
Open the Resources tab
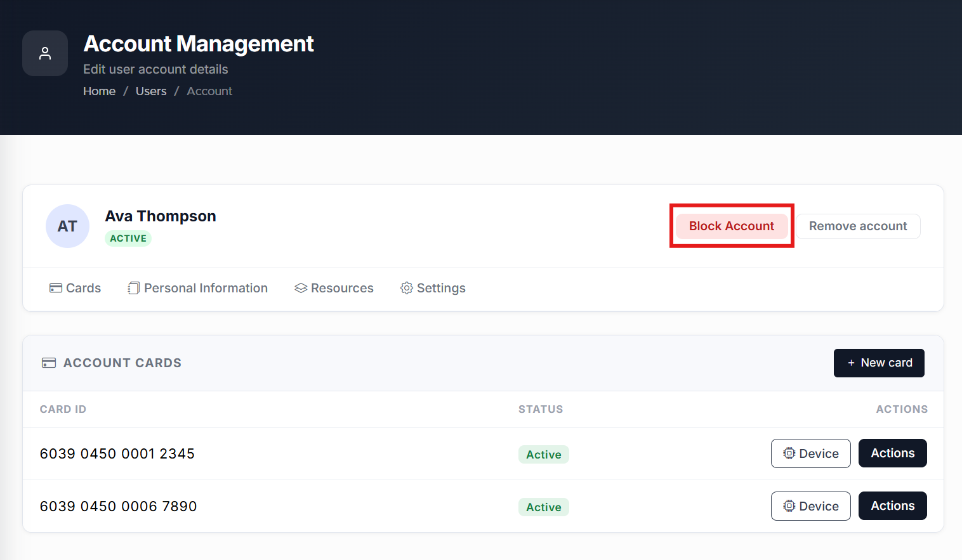point(334,288)
